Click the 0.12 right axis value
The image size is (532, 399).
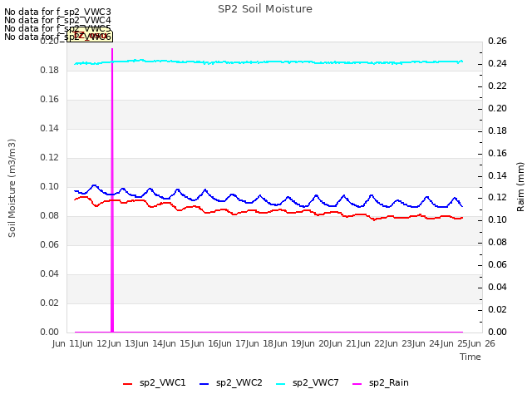[x=497, y=198]
